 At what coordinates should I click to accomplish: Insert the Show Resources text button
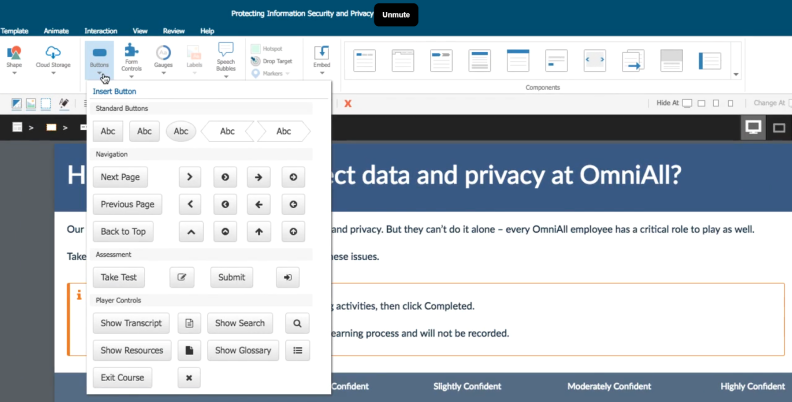tap(132, 350)
